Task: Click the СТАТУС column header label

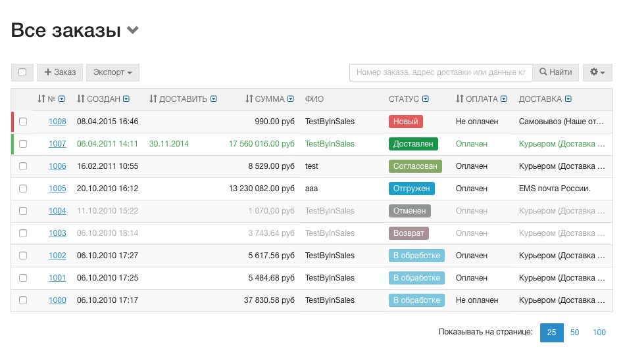Action: 404,99
